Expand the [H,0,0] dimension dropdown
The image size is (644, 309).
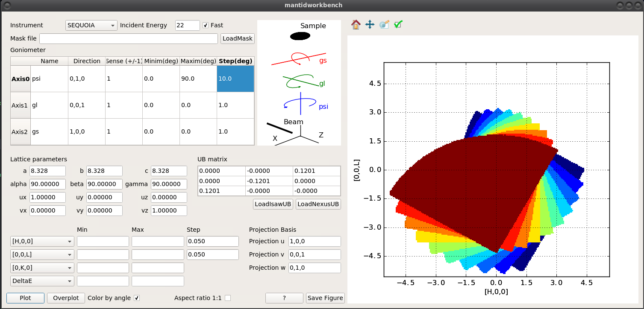[42, 242]
